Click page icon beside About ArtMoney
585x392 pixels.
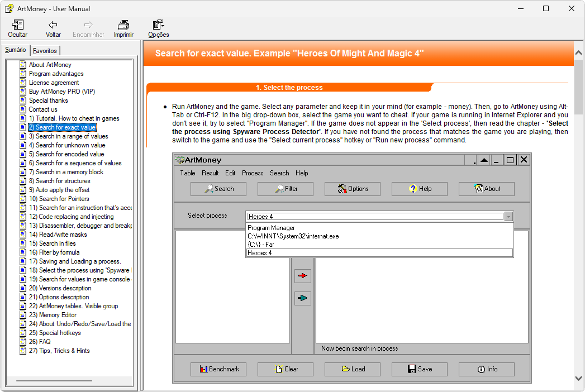pos(23,65)
